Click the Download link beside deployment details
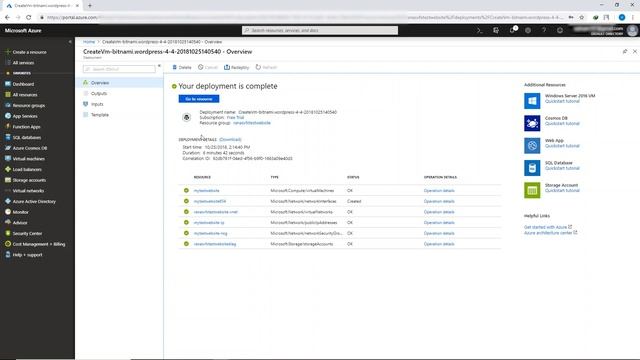The height and width of the screenshot is (360, 640). (230, 140)
